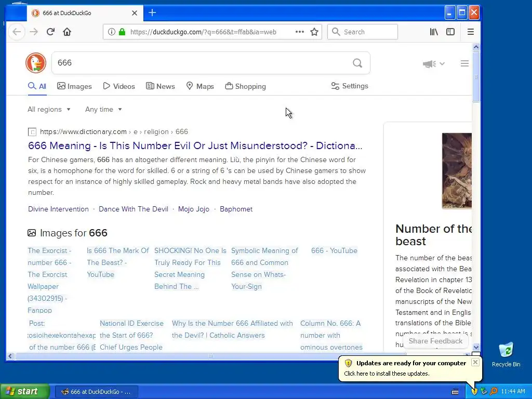This screenshot has height=399, width=532.
Task: Open page actions three-dot menu
Action: (x=300, y=32)
